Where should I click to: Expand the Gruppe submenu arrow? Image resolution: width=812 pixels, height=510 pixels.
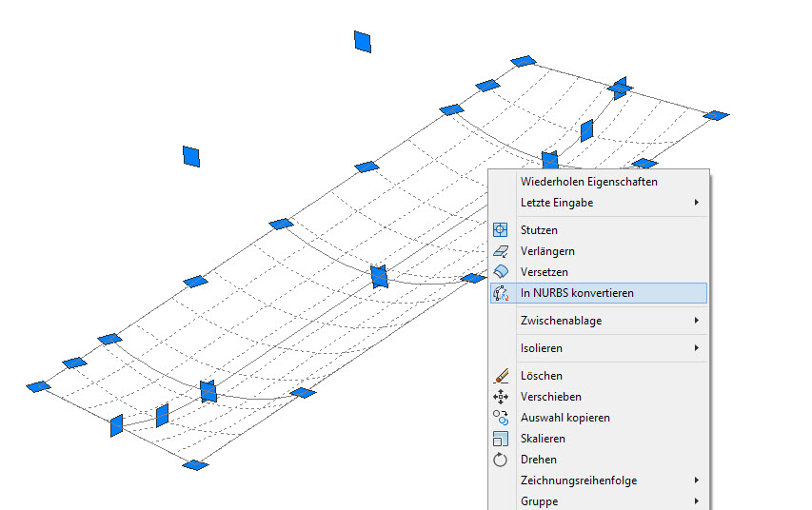coord(697,501)
